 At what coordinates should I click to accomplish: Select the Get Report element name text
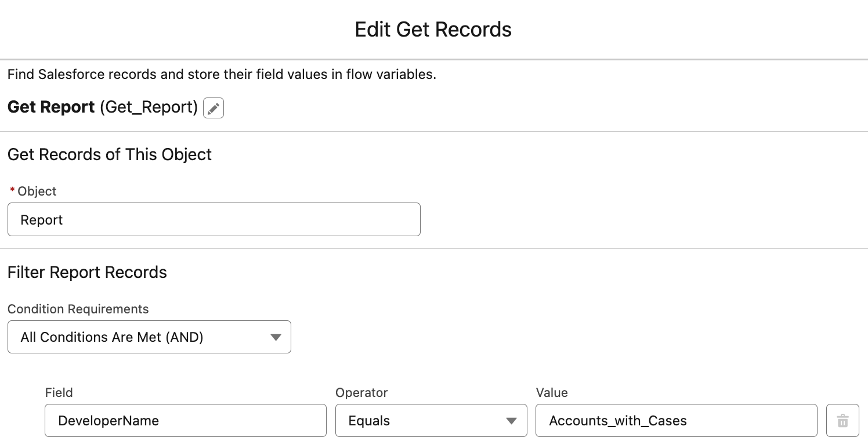(50, 107)
